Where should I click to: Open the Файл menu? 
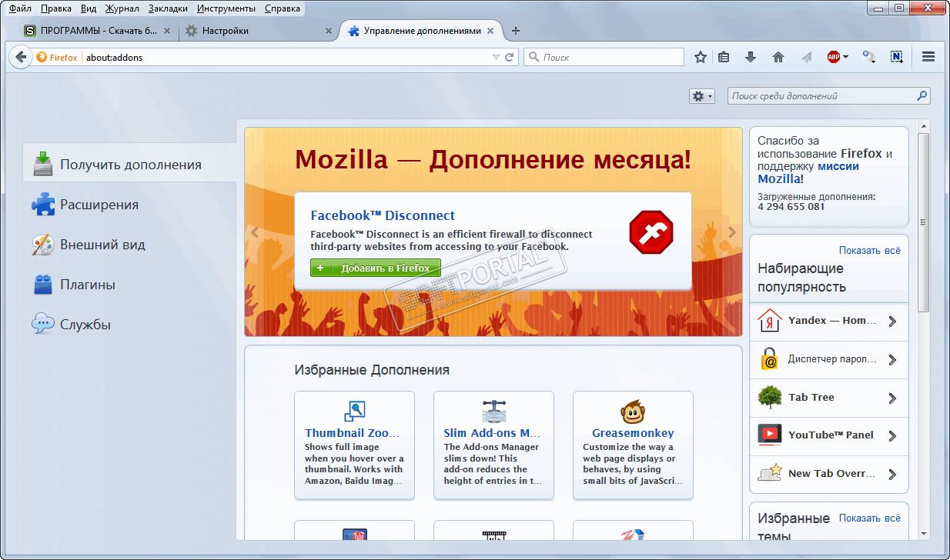point(20,8)
